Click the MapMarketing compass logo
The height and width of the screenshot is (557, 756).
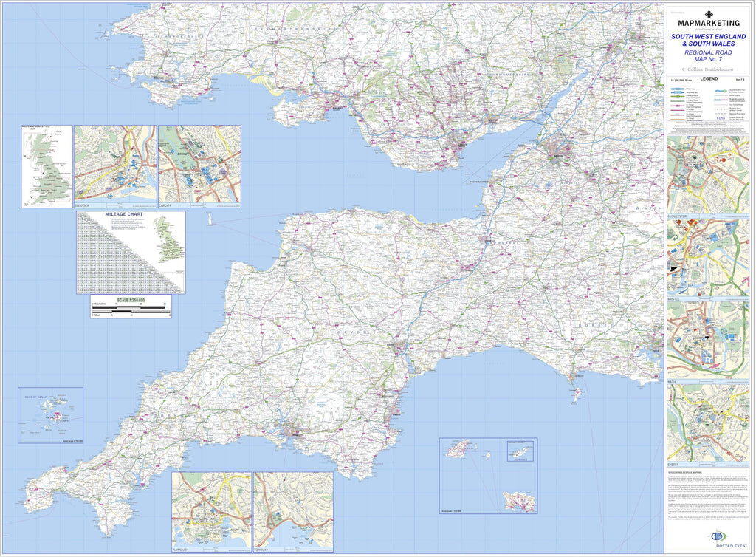[709, 14]
